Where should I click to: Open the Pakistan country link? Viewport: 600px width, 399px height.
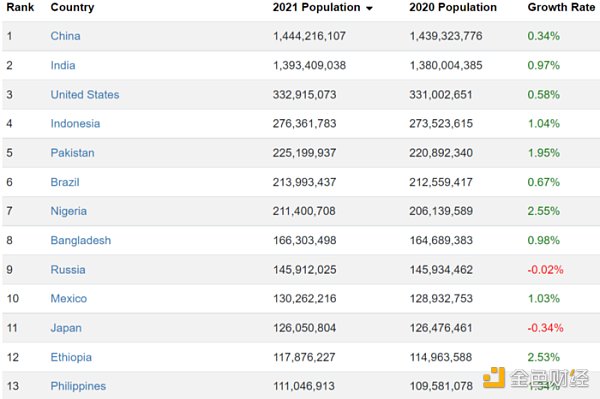72,153
